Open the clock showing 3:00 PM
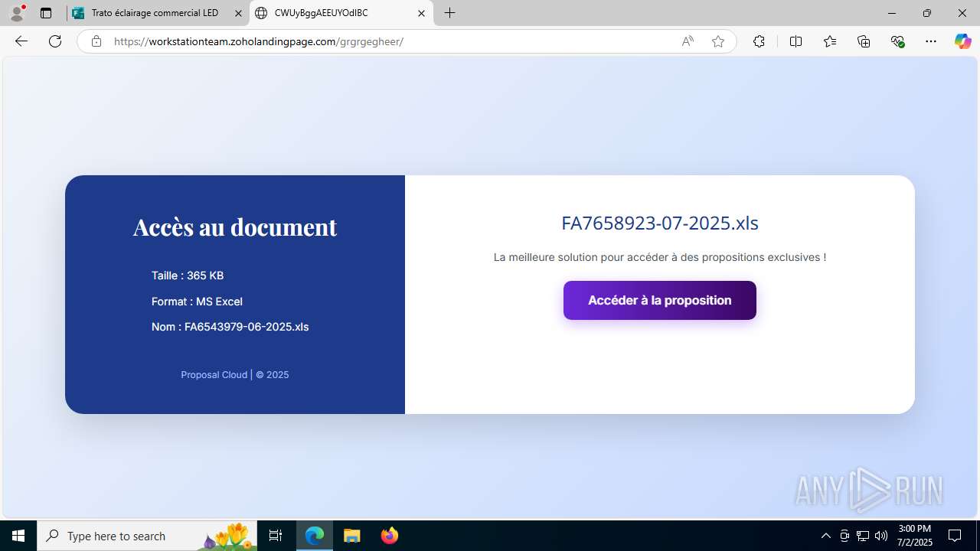This screenshot has width=980, height=551. click(915, 536)
